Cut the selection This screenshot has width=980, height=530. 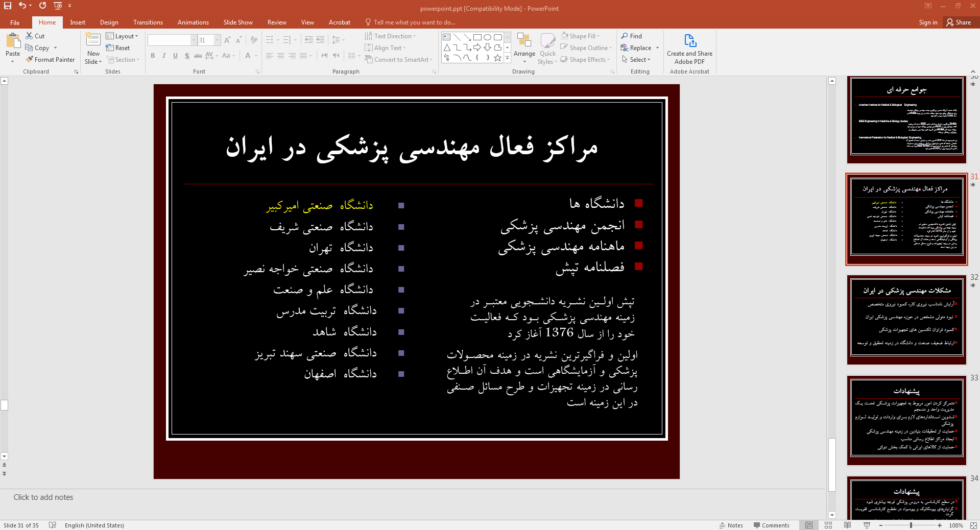coord(35,36)
